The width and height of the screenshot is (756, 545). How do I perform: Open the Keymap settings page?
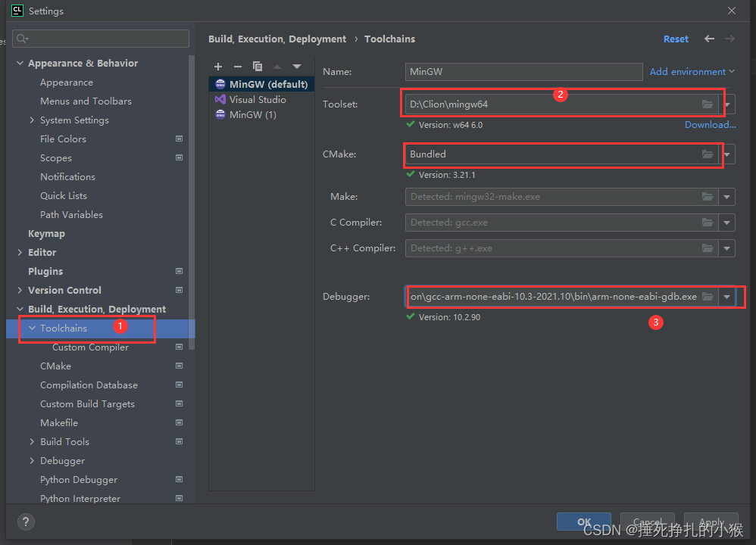point(47,234)
